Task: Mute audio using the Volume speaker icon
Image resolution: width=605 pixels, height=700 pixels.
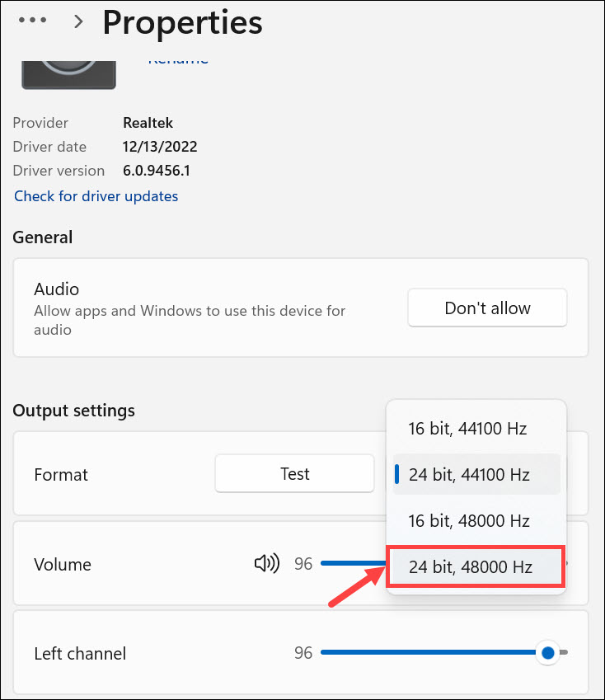Action: tap(266, 564)
